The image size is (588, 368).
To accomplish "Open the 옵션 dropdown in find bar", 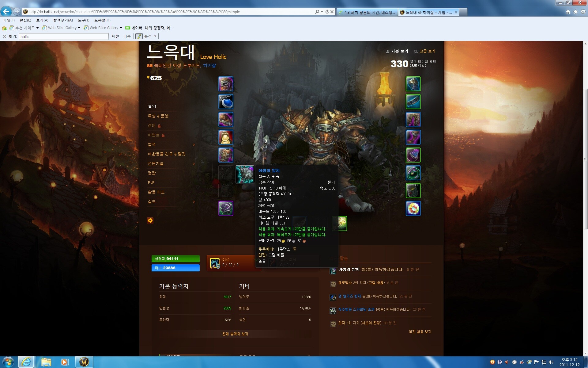I will pos(150,36).
